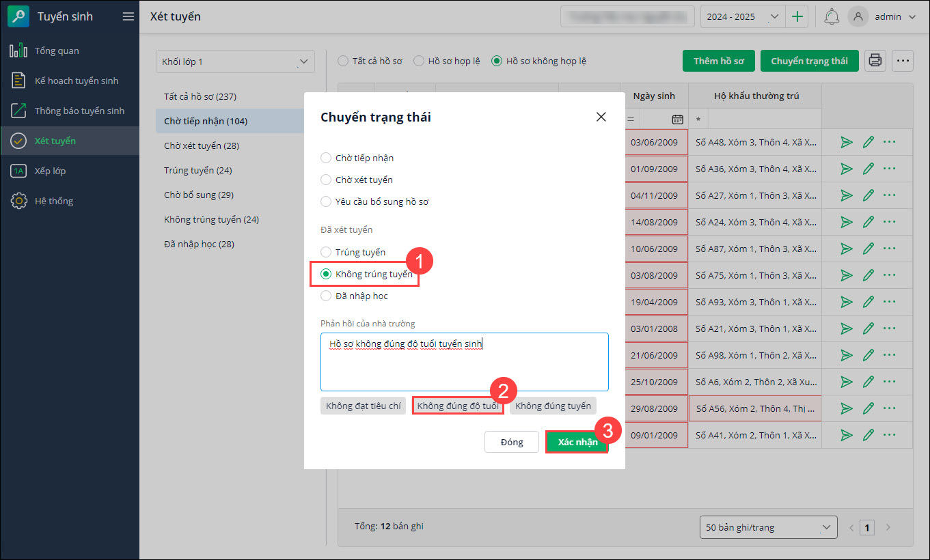This screenshot has width=930, height=560.
Task: Open more options for row 19/04/2009
Action: (x=889, y=302)
